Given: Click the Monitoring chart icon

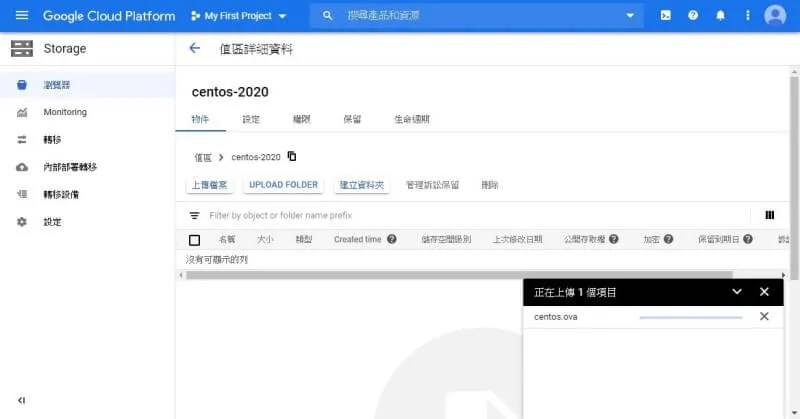Looking at the screenshot, I should pos(21,112).
